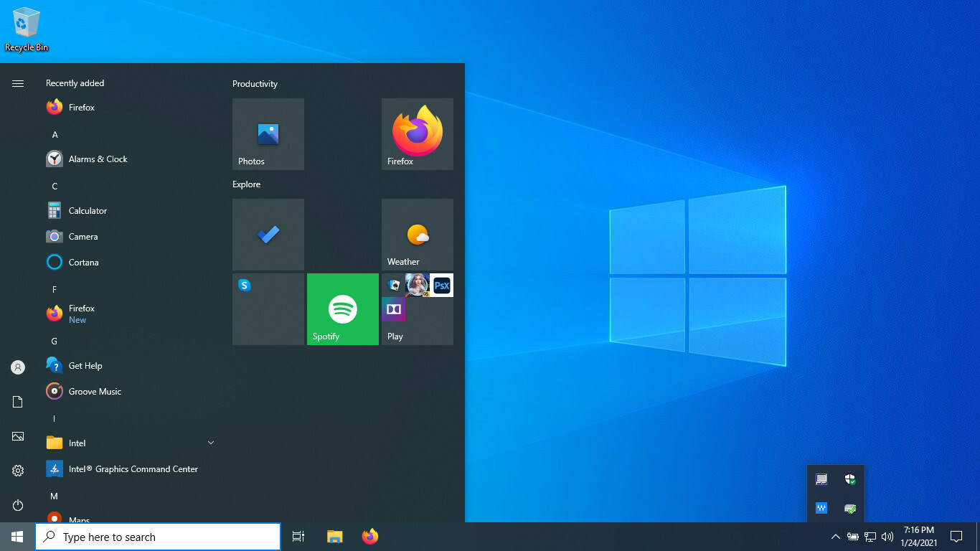Select the Recycle Bin desktop icon
Image resolution: width=980 pixels, height=551 pixels.
[27, 29]
